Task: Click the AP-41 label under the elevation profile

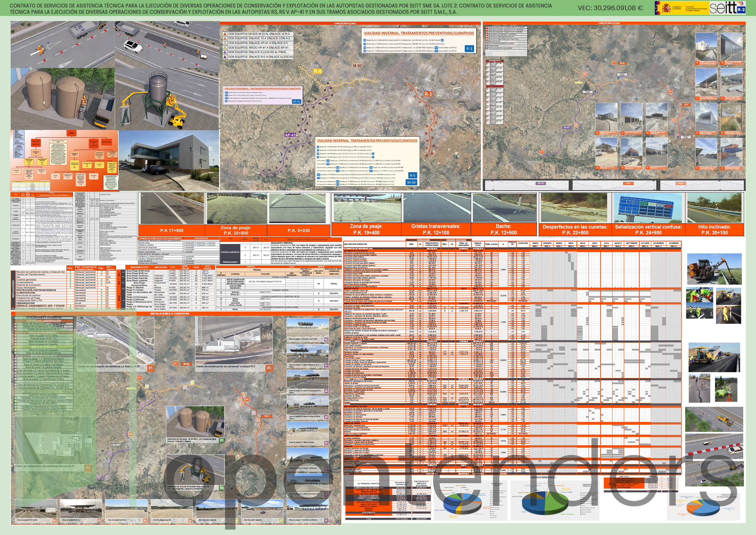Action: point(541,183)
